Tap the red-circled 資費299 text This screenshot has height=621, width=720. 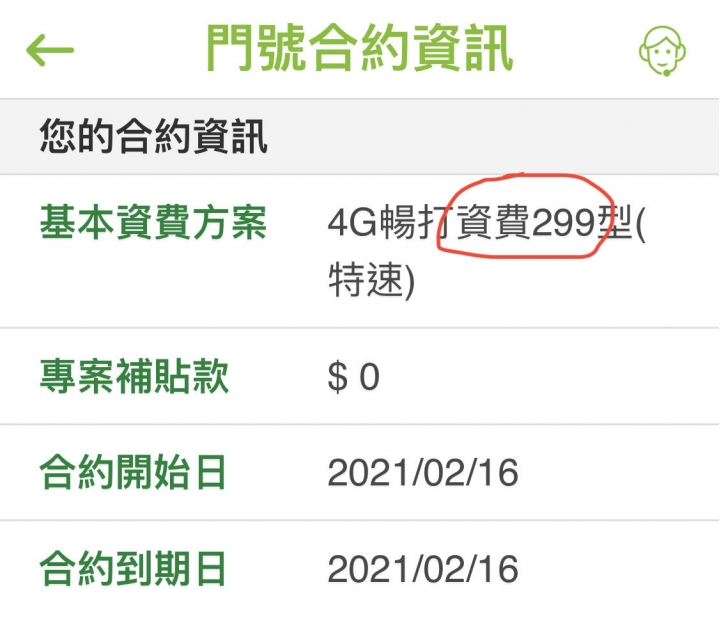(526, 222)
